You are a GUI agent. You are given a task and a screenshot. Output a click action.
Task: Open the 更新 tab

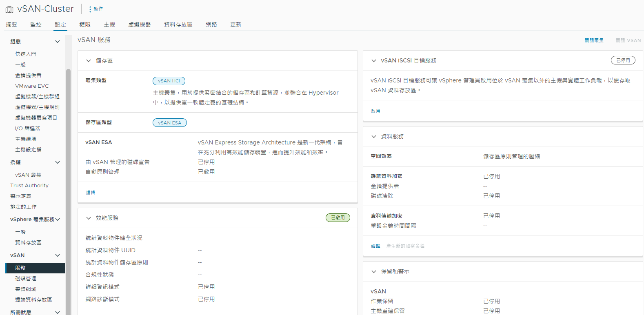point(236,24)
